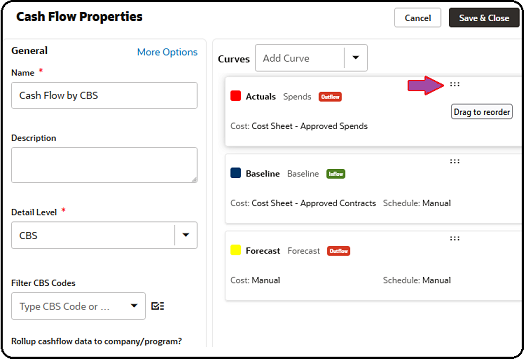Open the Filter CBS Codes dropdown arrow
Image resolution: width=526 pixels, height=361 pixels.
click(134, 306)
